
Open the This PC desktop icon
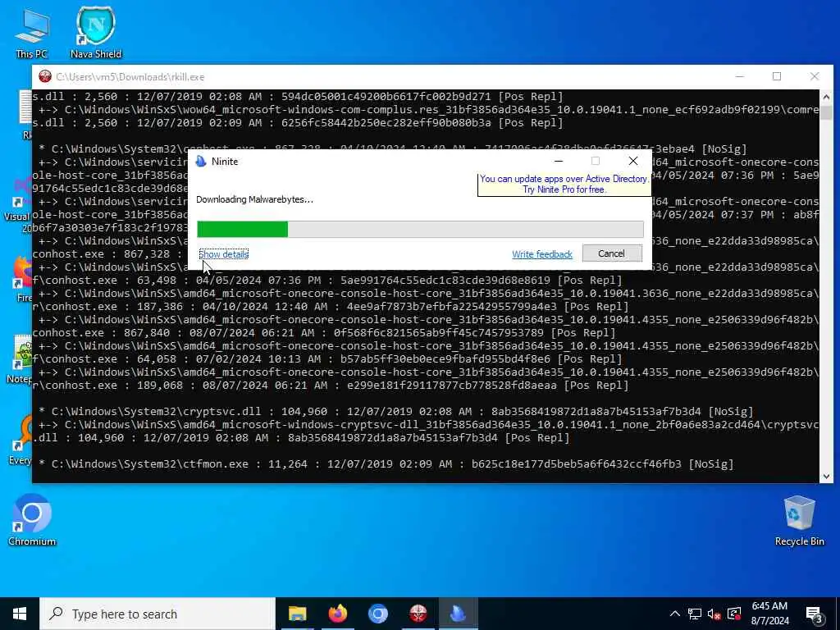(x=31, y=33)
